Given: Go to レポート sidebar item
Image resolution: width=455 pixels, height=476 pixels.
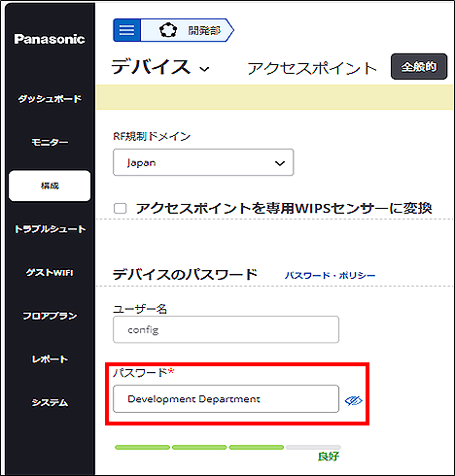Looking at the screenshot, I should tap(50, 359).
